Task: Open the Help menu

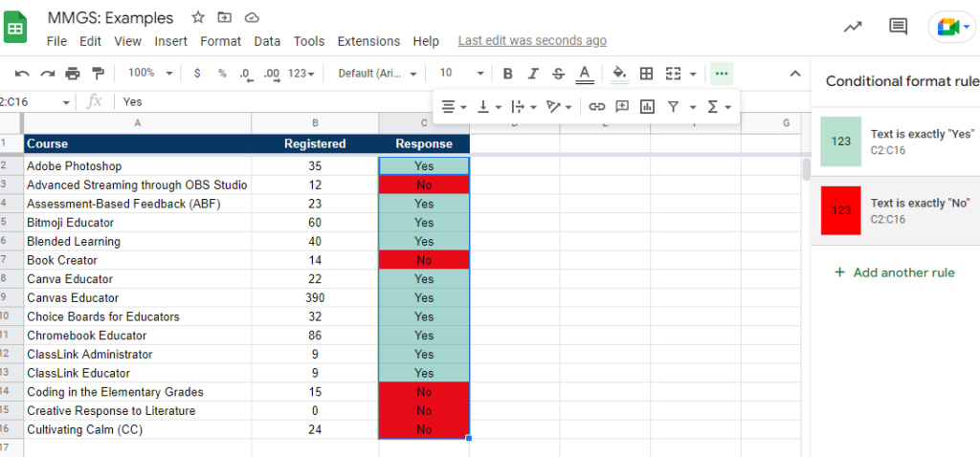Action: point(426,41)
